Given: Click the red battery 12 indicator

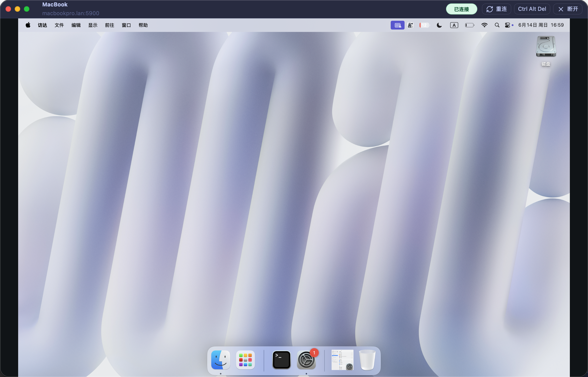Looking at the screenshot, I should [x=424, y=25].
